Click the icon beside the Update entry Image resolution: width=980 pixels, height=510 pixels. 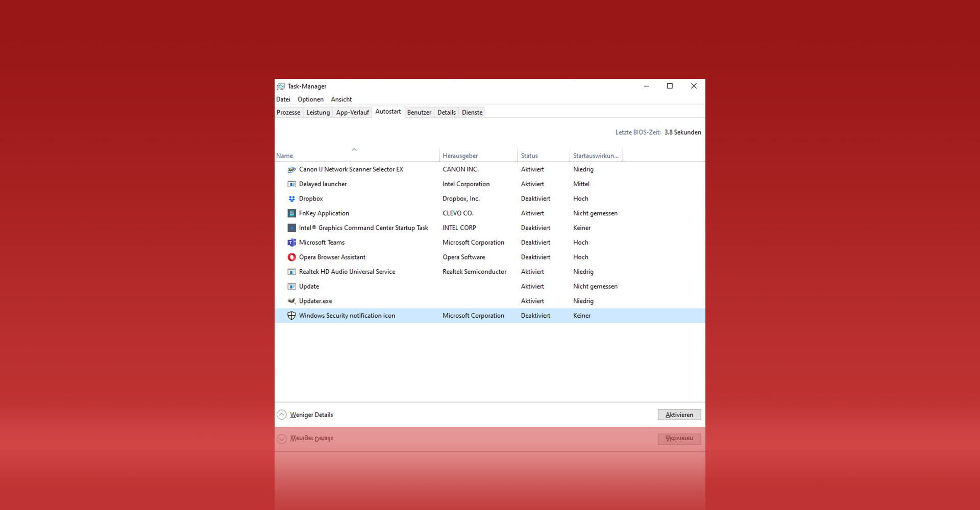[x=291, y=287]
